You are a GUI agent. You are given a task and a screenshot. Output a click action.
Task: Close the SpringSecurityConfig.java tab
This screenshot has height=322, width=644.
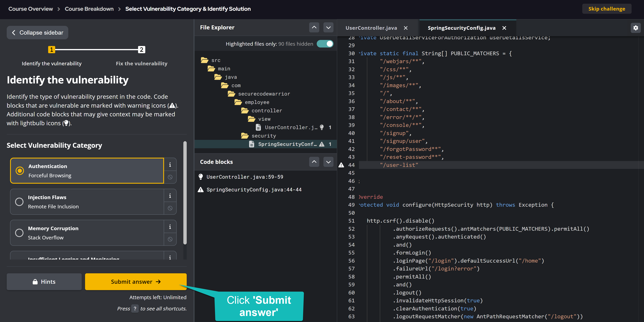504,28
